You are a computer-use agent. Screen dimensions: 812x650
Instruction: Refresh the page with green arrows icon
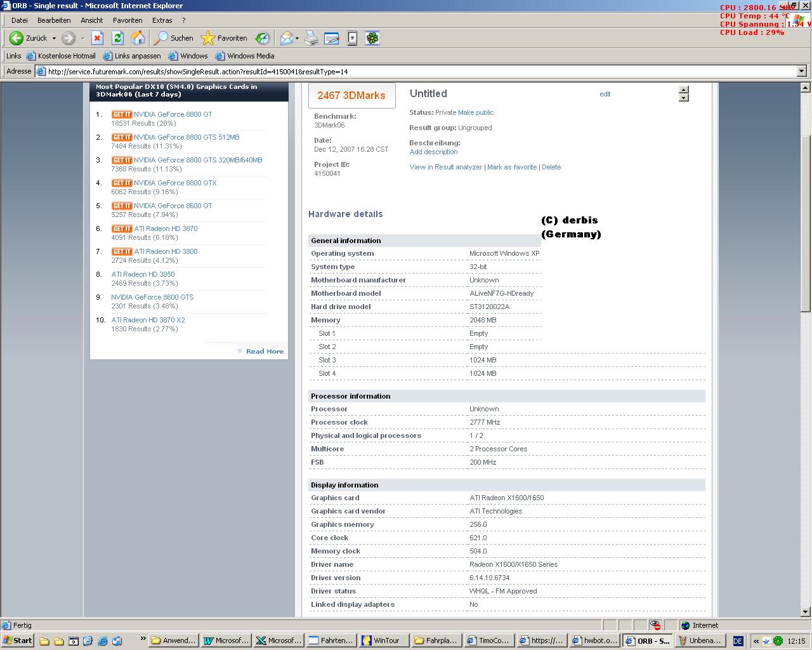click(117, 38)
